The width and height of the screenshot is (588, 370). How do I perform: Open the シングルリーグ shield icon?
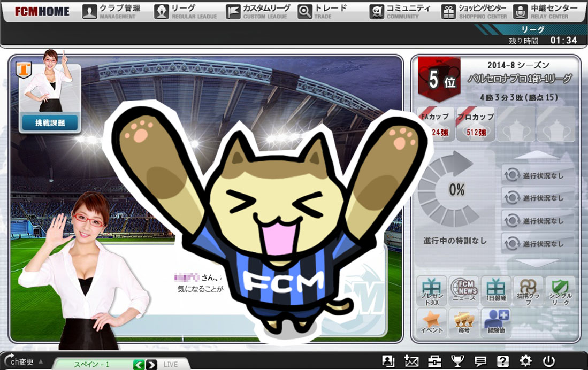click(x=561, y=291)
